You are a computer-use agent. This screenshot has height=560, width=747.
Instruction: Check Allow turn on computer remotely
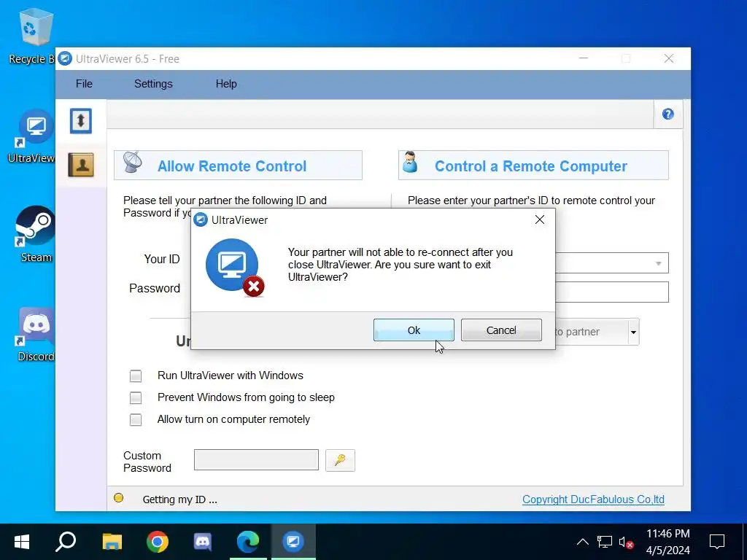[136, 419]
